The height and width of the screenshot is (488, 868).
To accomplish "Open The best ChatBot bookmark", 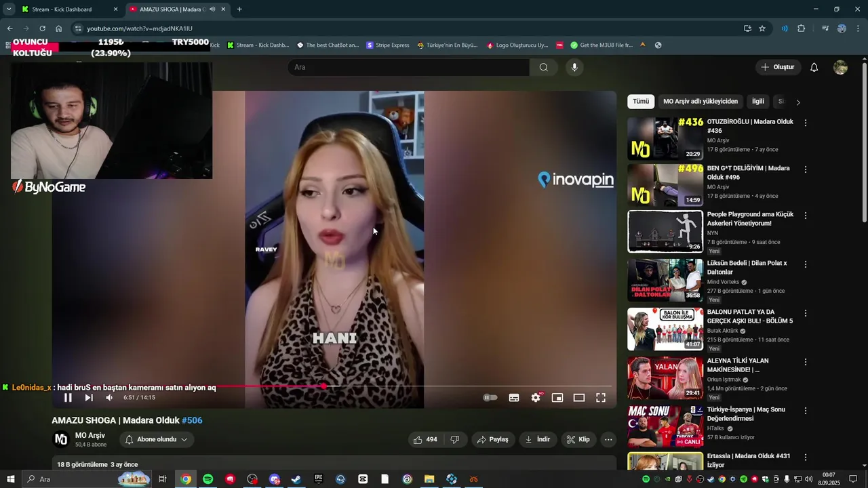I will 328,45.
